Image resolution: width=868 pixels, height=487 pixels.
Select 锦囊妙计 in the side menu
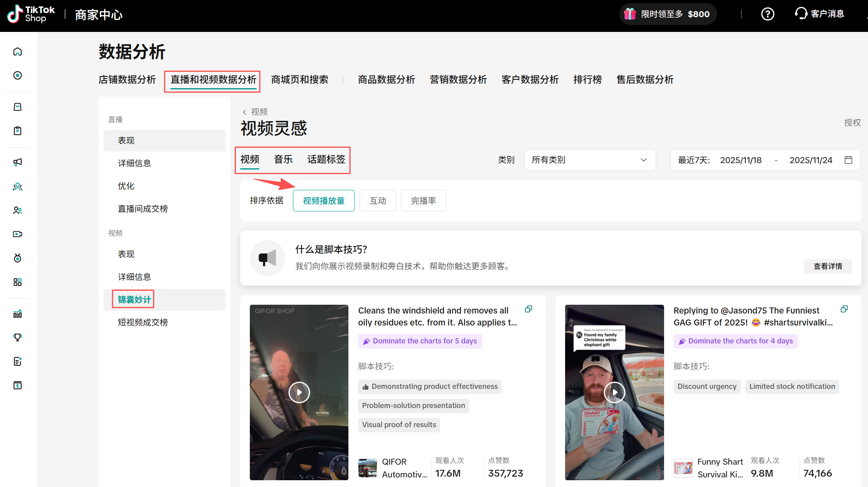[164, 300]
